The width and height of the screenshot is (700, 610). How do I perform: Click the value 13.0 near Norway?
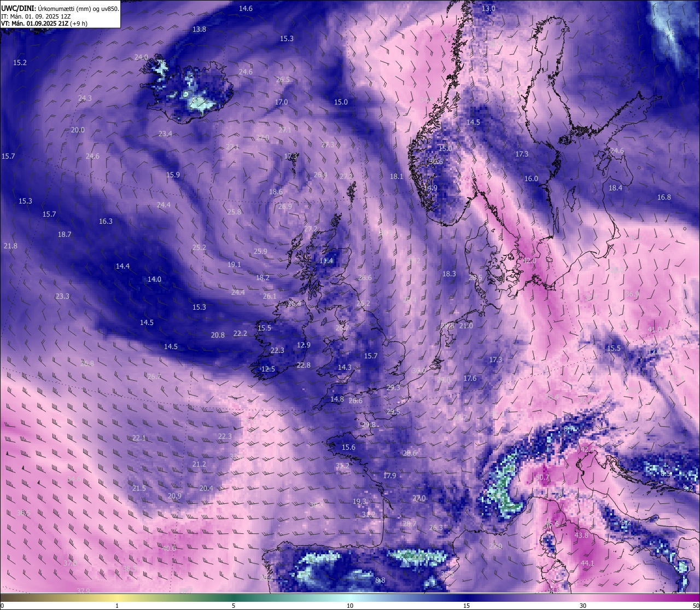click(488, 8)
